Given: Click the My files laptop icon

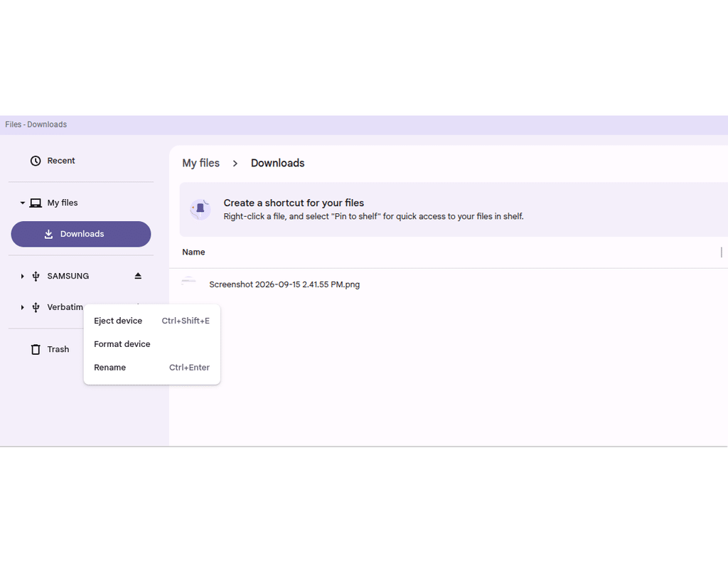Looking at the screenshot, I should pos(36,203).
